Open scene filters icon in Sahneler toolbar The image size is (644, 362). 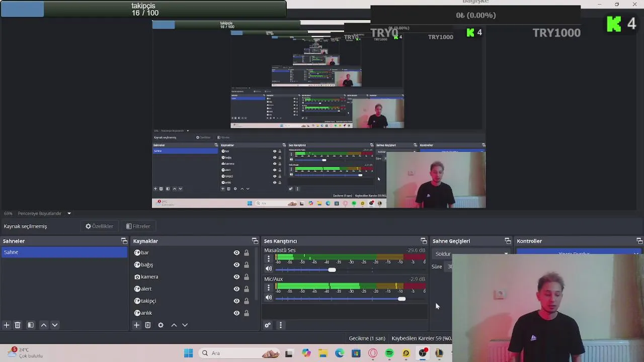tap(30, 325)
